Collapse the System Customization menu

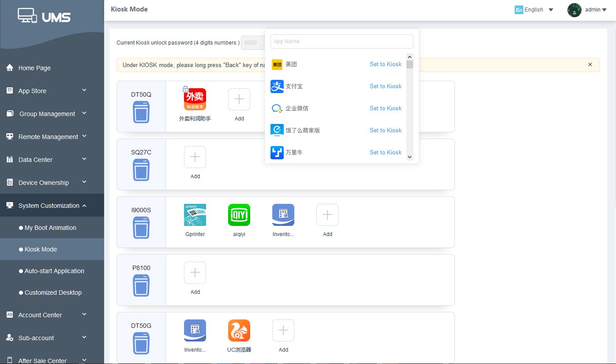[x=84, y=206]
